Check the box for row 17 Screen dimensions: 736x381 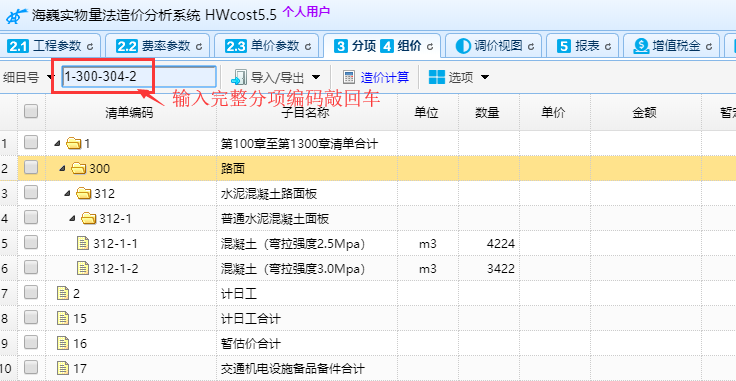point(31,367)
